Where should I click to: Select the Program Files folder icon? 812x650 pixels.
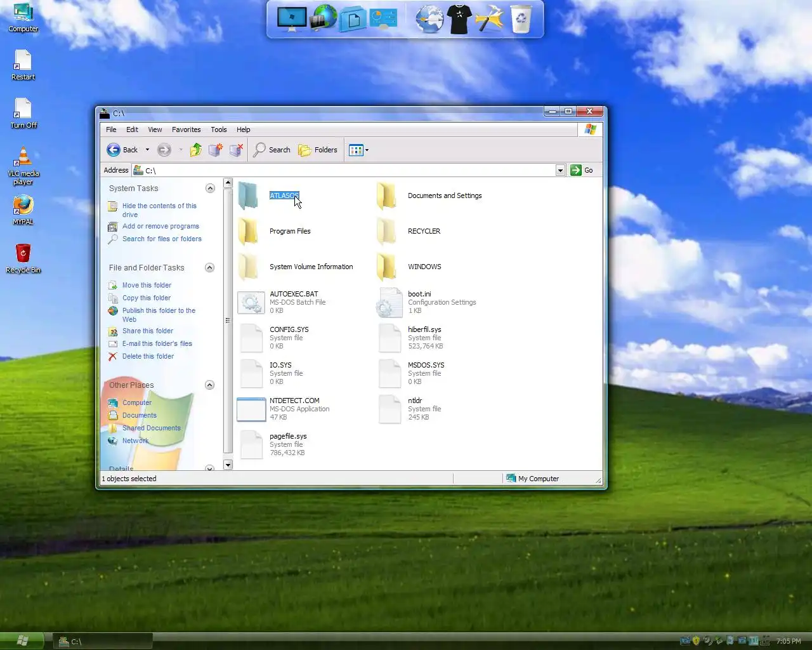coord(248,231)
